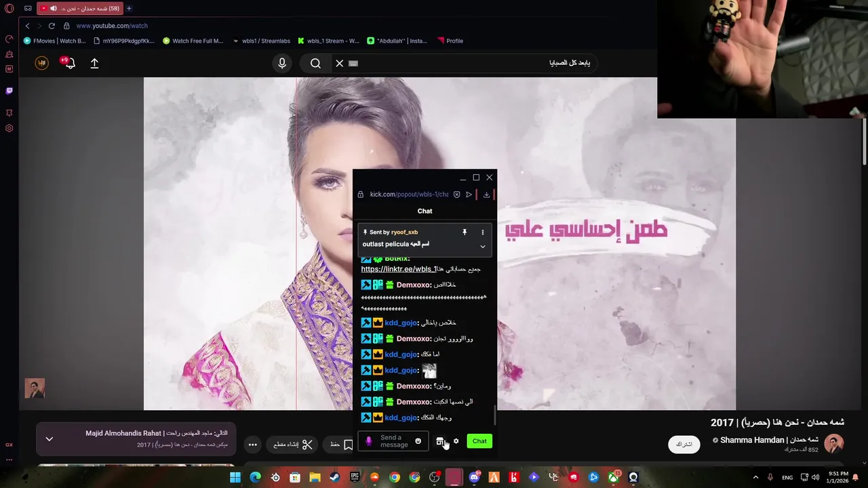Open the Opera sidebar settings gear
The height and width of the screenshot is (488, 868).
(9, 128)
